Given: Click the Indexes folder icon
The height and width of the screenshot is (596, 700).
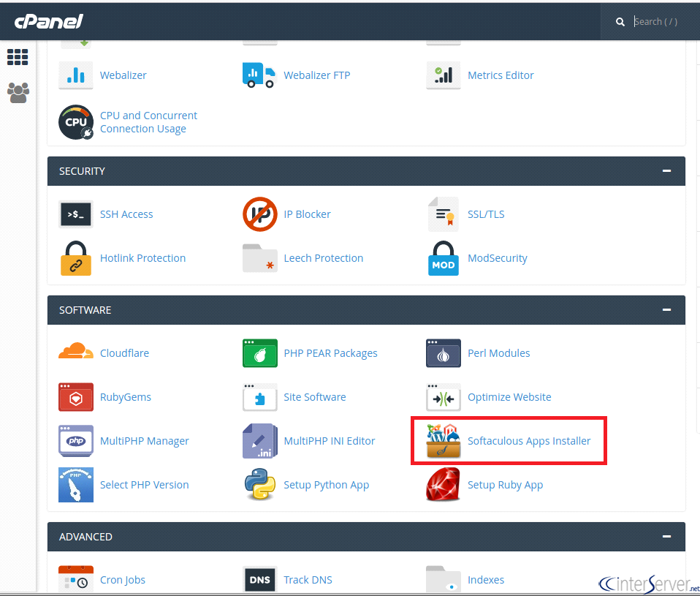Looking at the screenshot, I should pos(444,579).
